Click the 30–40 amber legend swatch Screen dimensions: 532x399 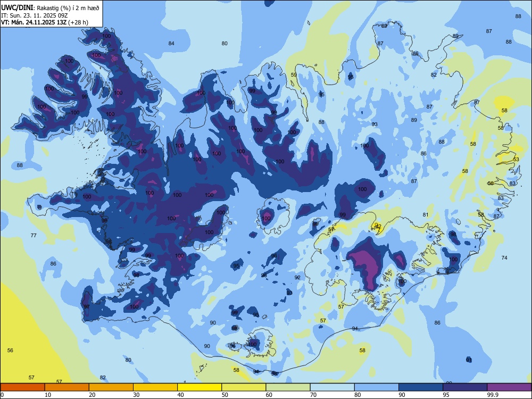(155, 387)
